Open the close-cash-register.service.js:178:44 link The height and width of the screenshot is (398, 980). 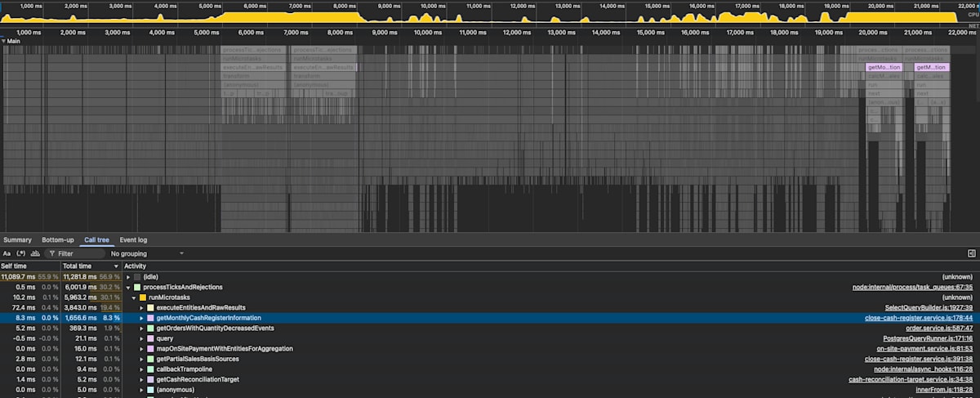click(x=919, y=318)
